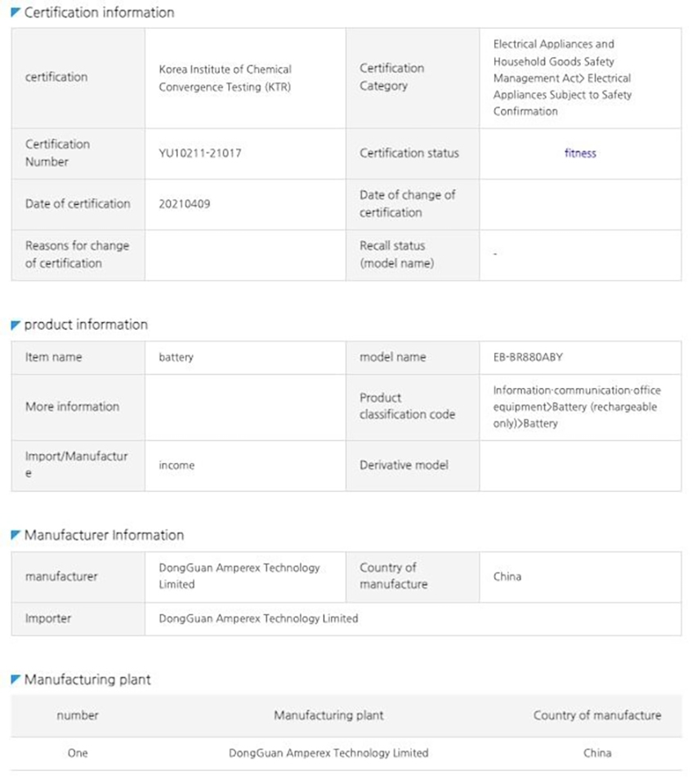Select certification number YU10211-21017
This screenshot has height=784, width=692.
click(199, 153)
